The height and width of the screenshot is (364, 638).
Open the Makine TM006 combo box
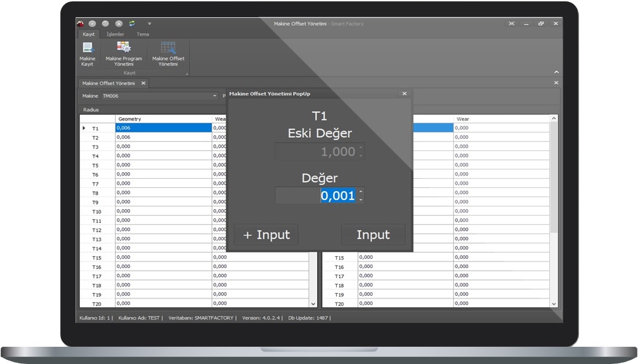pos(159,96)
